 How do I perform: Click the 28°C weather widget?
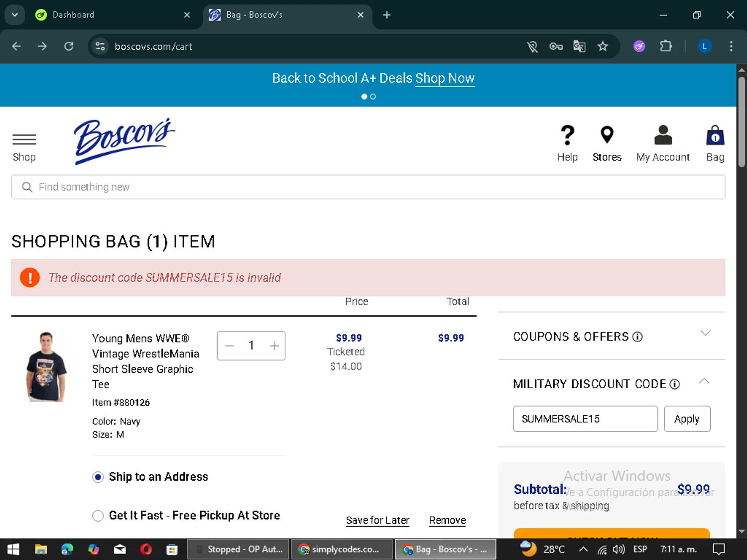click(543, 549)
